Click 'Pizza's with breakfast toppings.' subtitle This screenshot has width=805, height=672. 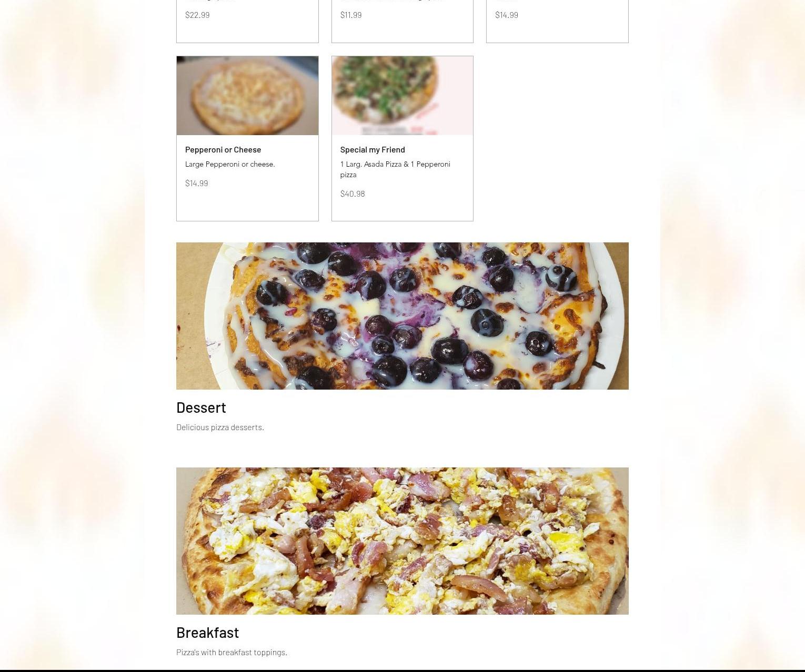click(x=232, y=652)
